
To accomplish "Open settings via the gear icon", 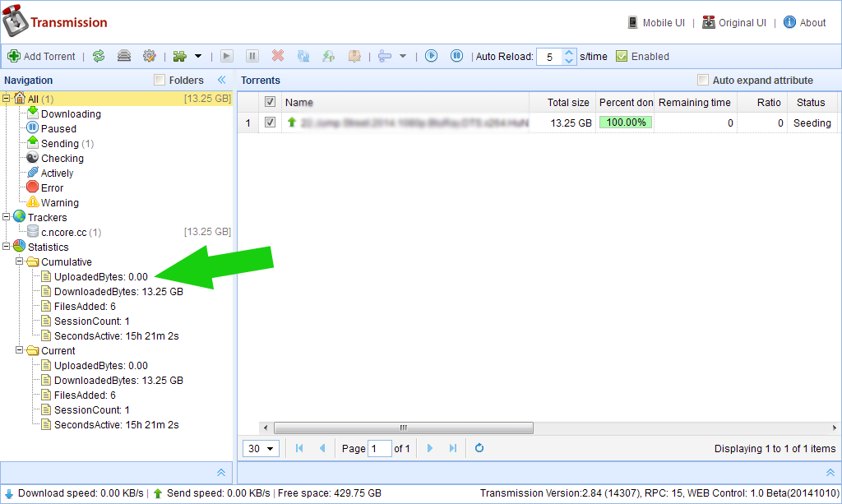I will coord(149,56).
